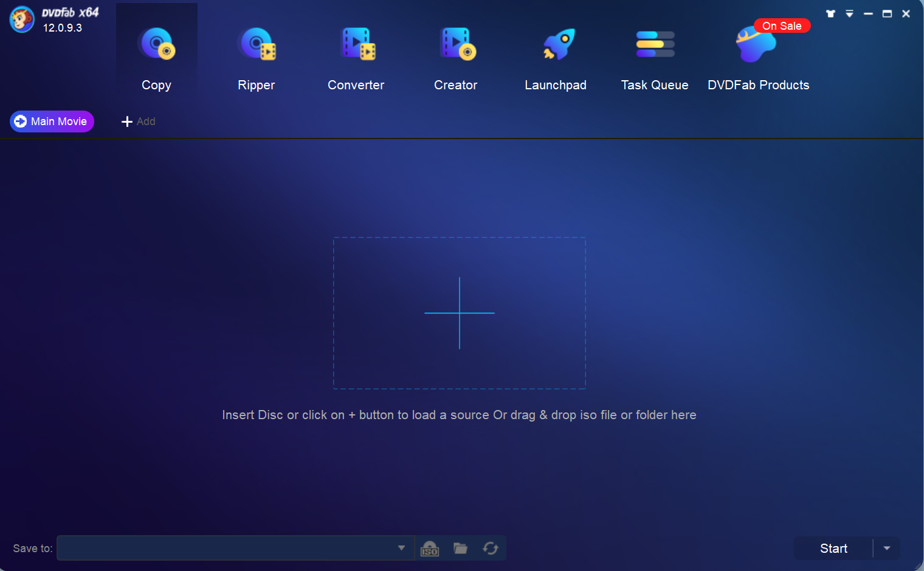Click the Insert Disc instruction text
This screenshot has width=924, height=571.
point(460,415)
